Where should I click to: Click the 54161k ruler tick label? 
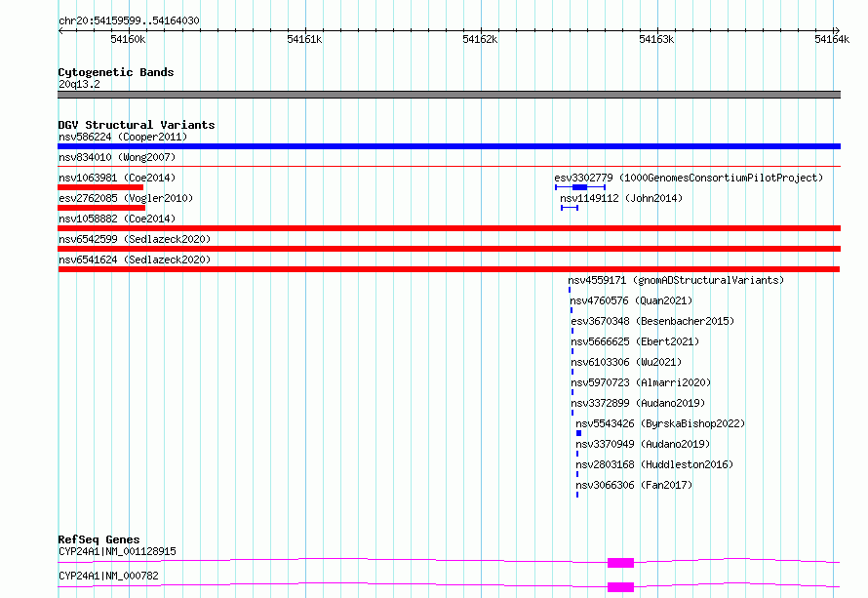pos(304,39)
